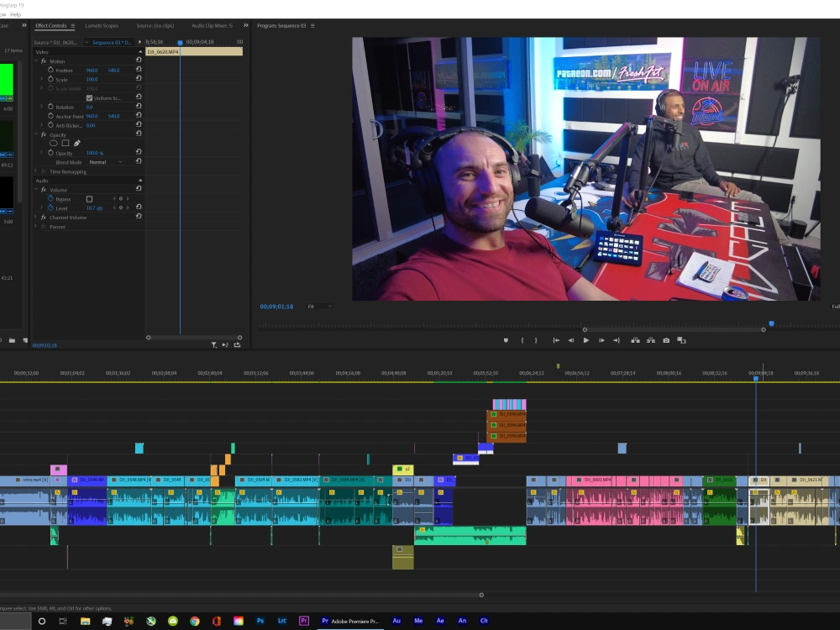Select the DJI_0620.MP4 clip bar in Effect Controls
Viewport: 840px width, 630px height.
194,51
